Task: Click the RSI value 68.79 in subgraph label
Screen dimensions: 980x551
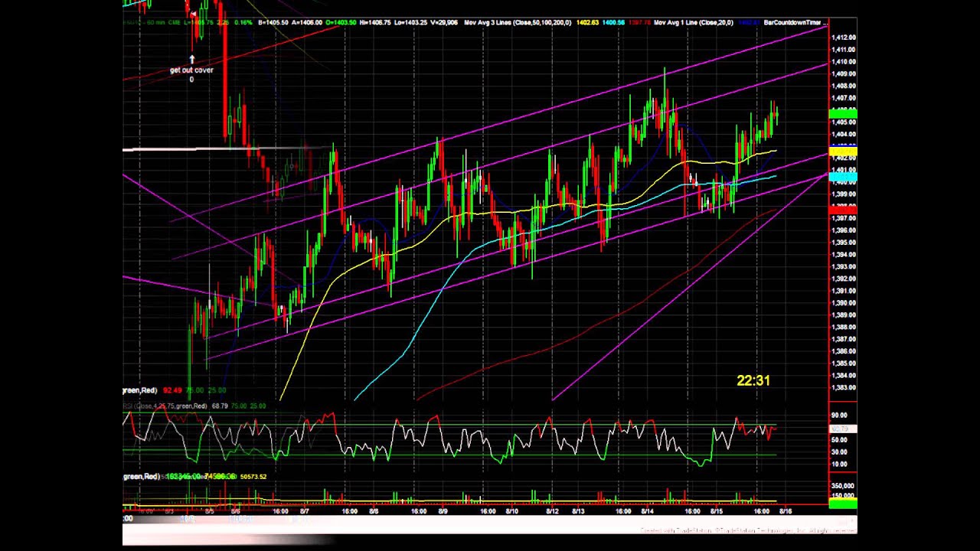Action: click(220, 406)
